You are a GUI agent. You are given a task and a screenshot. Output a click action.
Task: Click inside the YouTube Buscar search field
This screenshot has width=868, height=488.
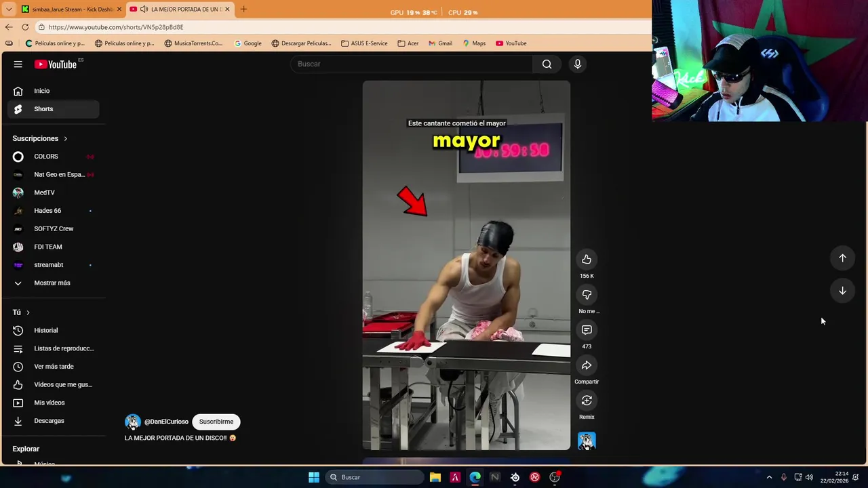(x=412, y=64)
